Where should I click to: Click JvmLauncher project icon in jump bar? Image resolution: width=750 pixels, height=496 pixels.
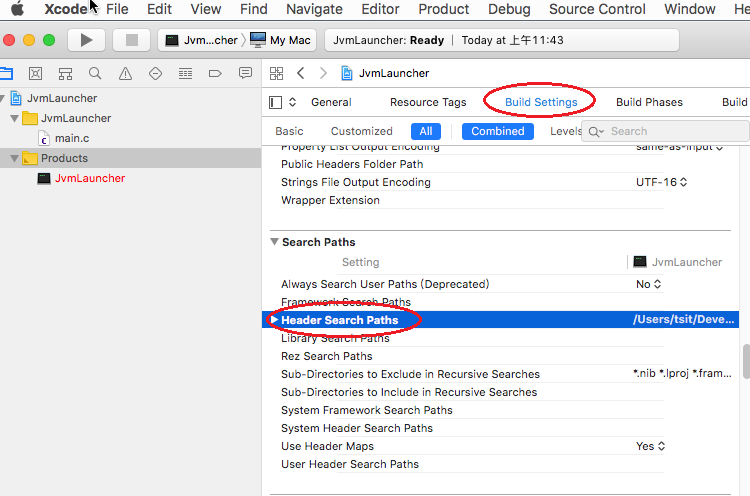point(347,73)
